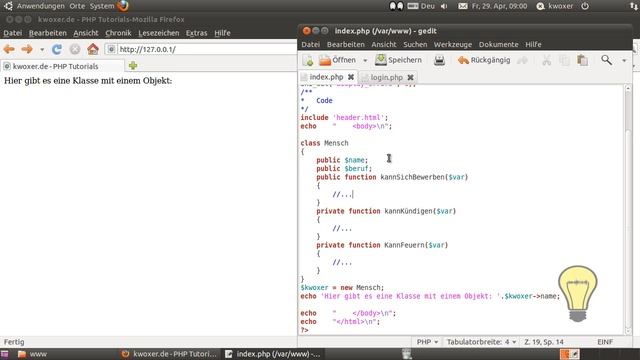This screenshot has width=640, height=360.
Task: Open Firefox history dropdown arrow
Action: (x=42, y=50)
